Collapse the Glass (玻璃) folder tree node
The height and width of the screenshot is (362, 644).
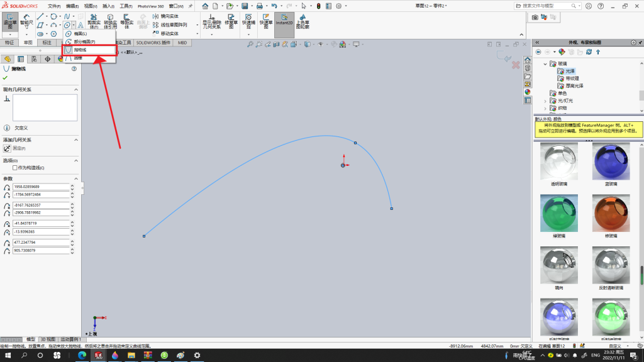545,64
